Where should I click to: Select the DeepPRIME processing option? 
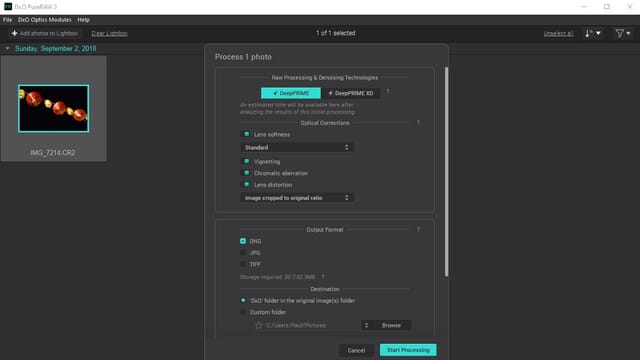coord(291,93)
